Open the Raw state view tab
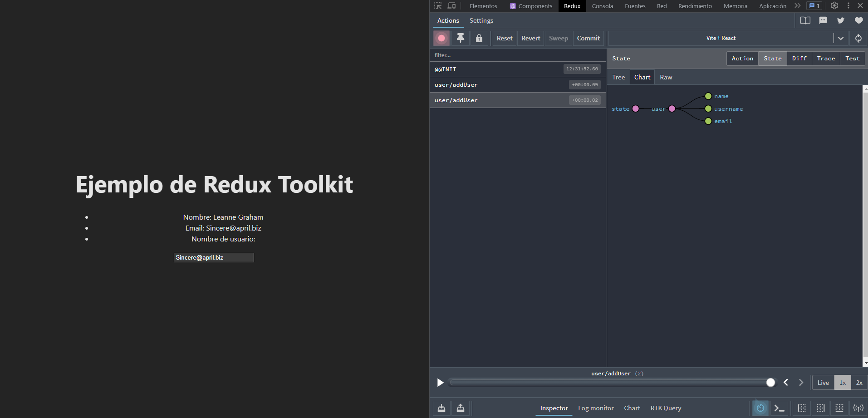 click(x=666, y=77)
